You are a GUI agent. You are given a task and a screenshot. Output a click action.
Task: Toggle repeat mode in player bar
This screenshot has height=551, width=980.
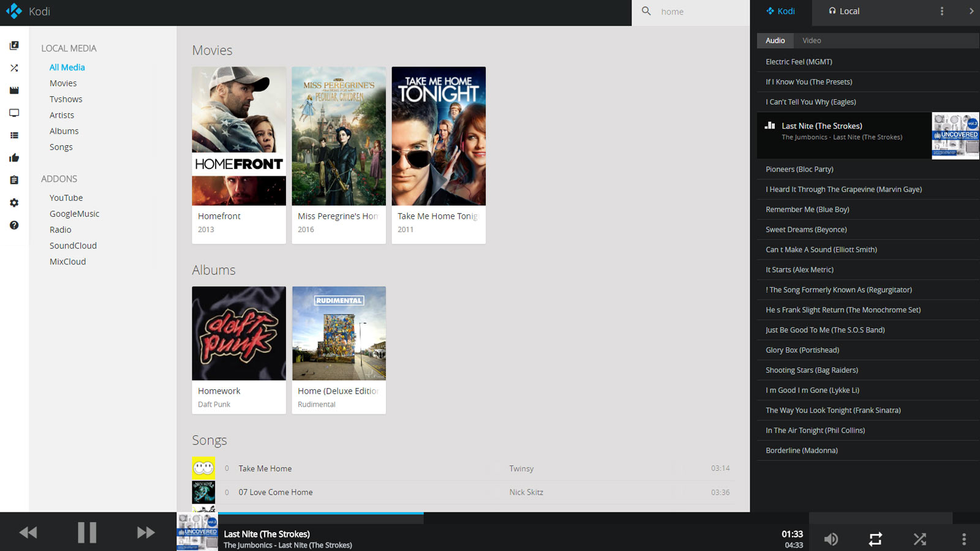[875, 539]
